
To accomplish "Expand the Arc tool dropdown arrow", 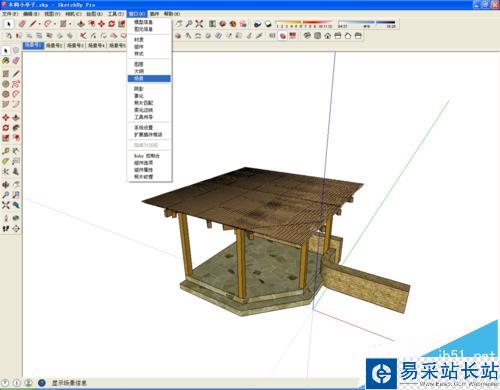I will pyautogui.click(x=55, y=24).
